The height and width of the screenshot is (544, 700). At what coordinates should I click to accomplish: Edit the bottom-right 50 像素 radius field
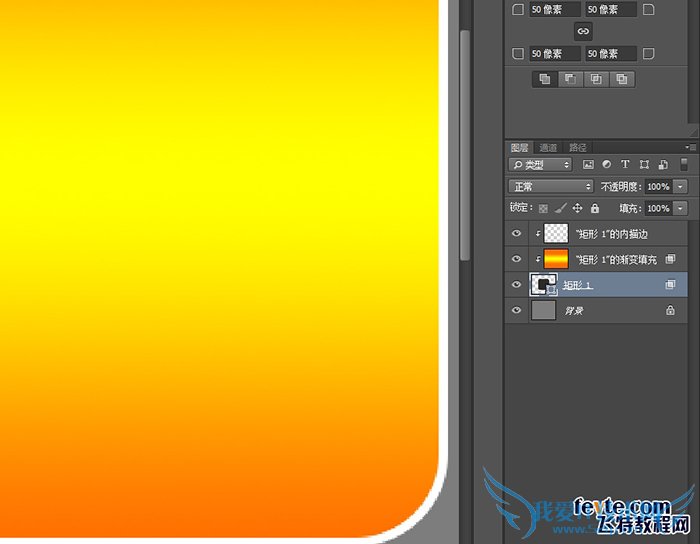point(611,54)
